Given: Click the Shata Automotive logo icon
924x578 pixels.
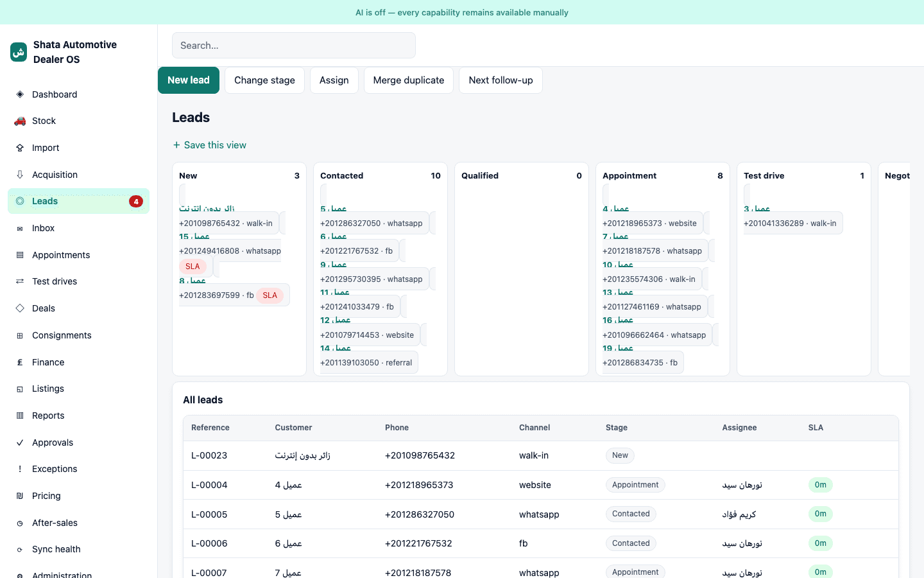Looking at the screenshot, I should pos(19,52).
